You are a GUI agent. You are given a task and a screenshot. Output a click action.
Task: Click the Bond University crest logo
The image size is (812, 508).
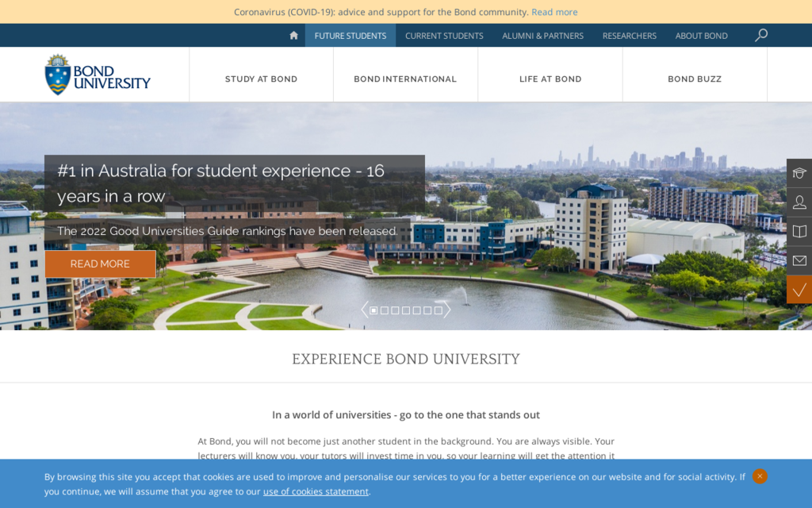pyautogui.click(x=58, y=75)
